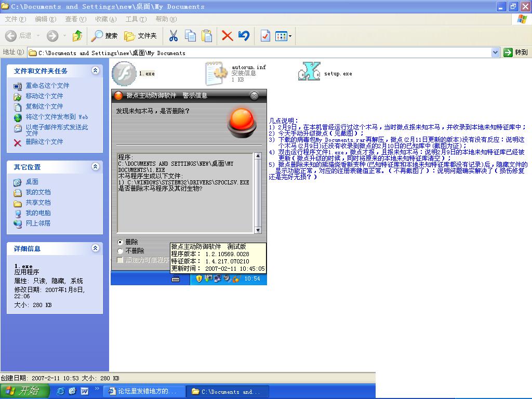The width and height of the screenshot is (532, 399).
Task: Go up one folder level
Action: [77, 36]
